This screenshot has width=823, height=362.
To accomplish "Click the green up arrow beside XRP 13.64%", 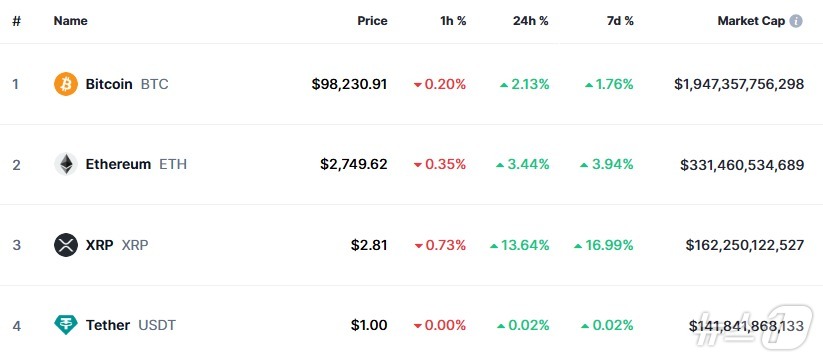I will click(493, 246).
